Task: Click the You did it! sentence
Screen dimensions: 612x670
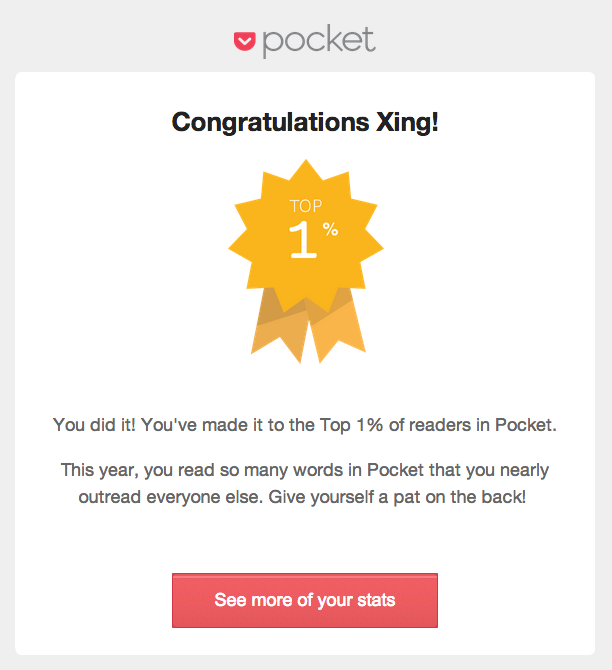Action: pyautogui.click(x=94, y=425)
